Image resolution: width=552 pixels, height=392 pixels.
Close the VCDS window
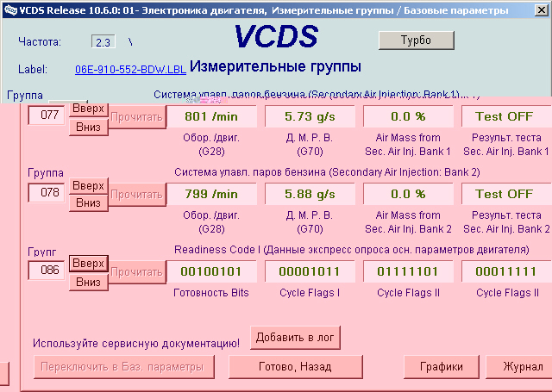click(541, 10)
